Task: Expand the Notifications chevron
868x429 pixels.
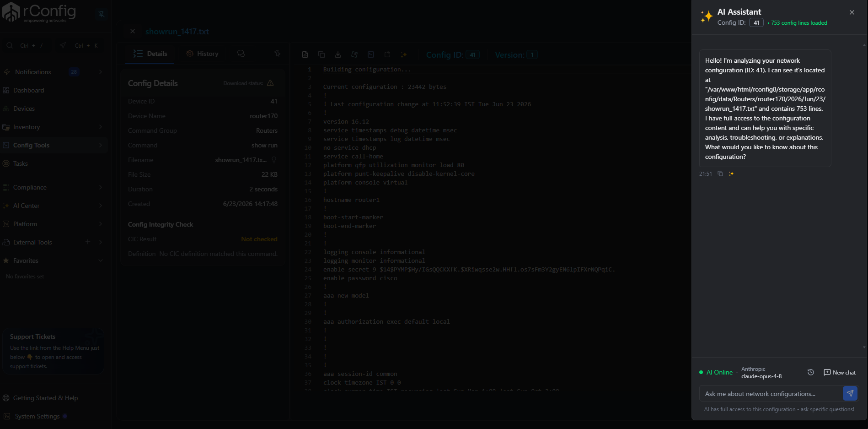Action: (x=101, y=72)
